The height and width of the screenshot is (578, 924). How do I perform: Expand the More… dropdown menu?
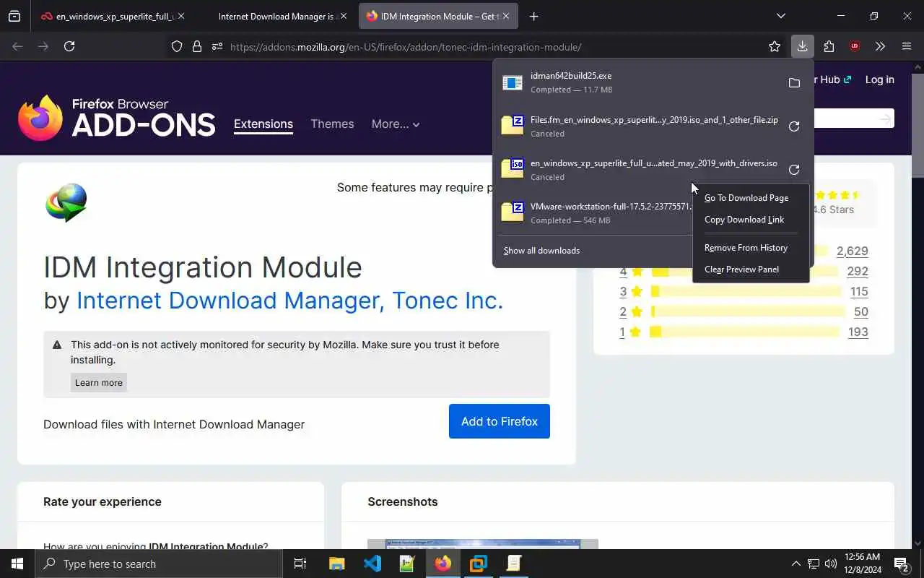(x=396, y=124)
